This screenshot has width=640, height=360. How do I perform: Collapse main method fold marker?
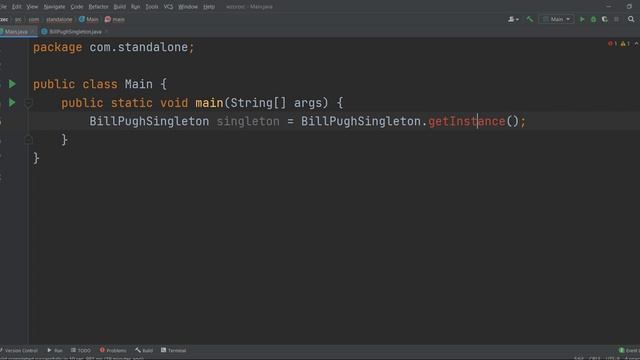pyautogui.click(x=28, y=103)
